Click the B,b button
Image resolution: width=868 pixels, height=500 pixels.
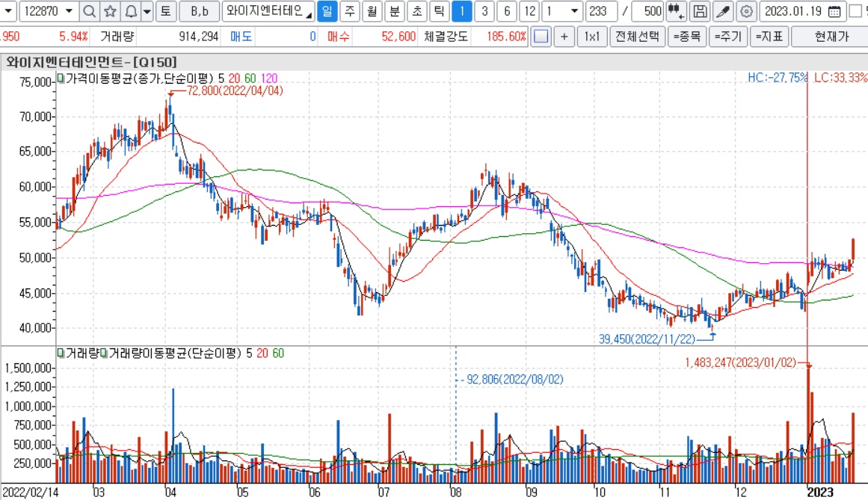pyautogui.click(x=200, y=11)
